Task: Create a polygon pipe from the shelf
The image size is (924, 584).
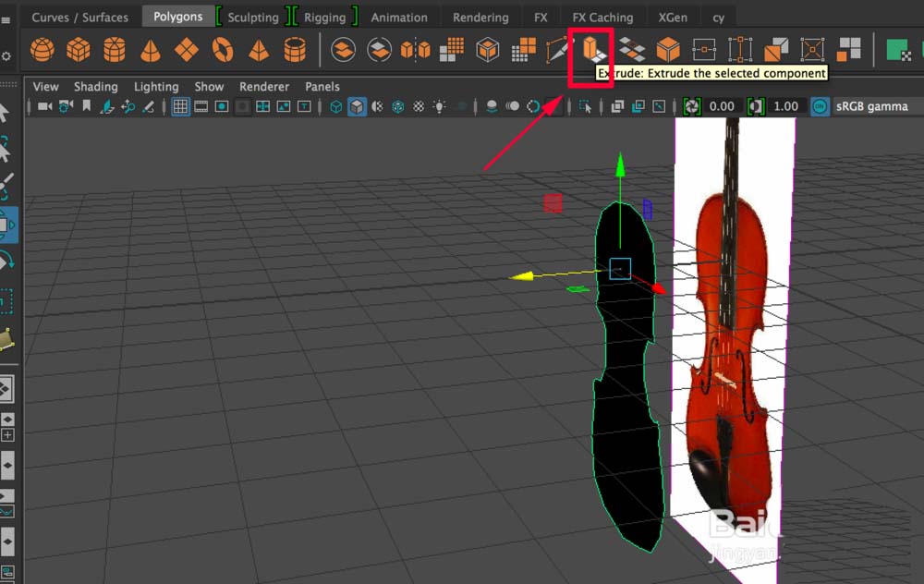Action: (x=295, y=50)
